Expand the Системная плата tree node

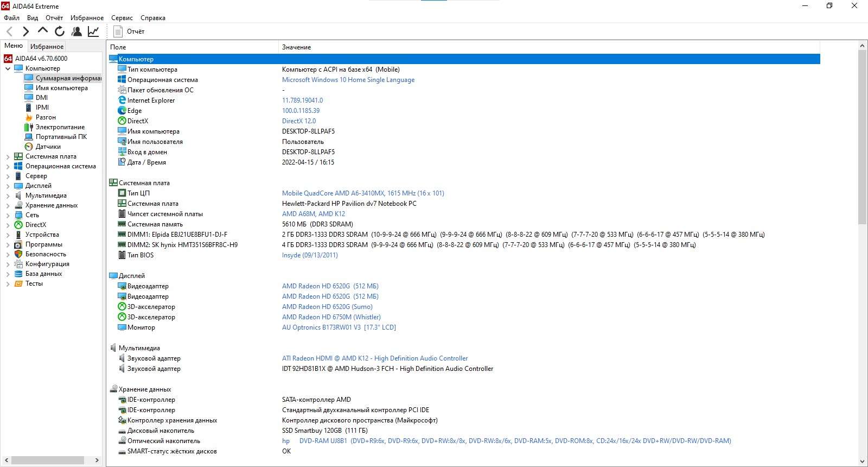[x=8, y=156]
